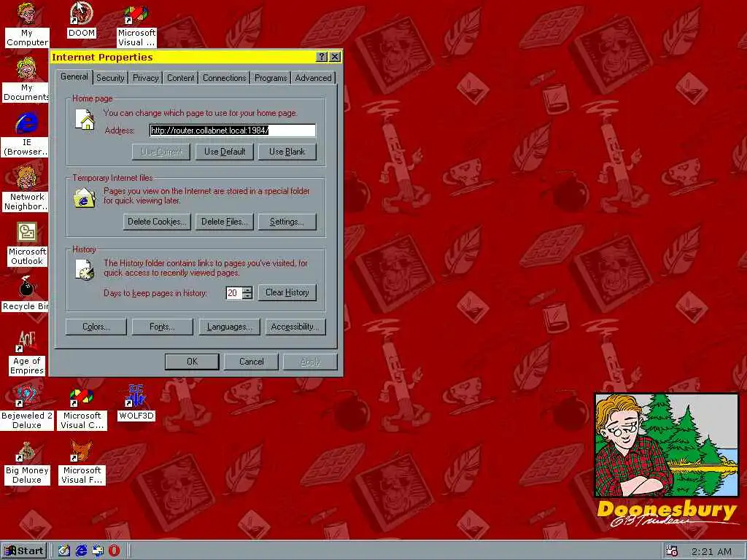Image resolution: width=747 pixels, height=560 pixels.
Task: Open the Fonts... dialog button
Action: 163,327
